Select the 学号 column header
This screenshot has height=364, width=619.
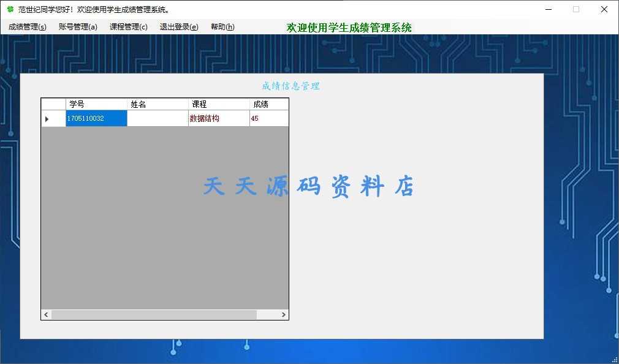(96, 104)
